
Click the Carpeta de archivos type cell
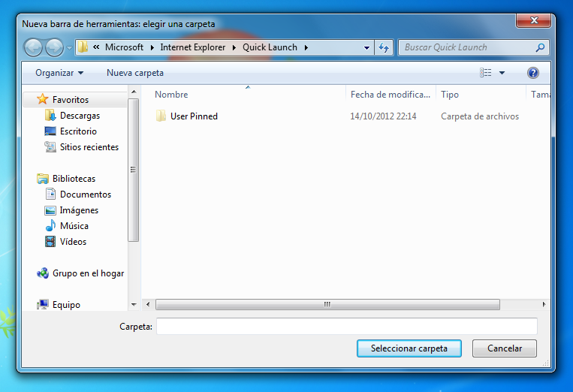[480, 116]
